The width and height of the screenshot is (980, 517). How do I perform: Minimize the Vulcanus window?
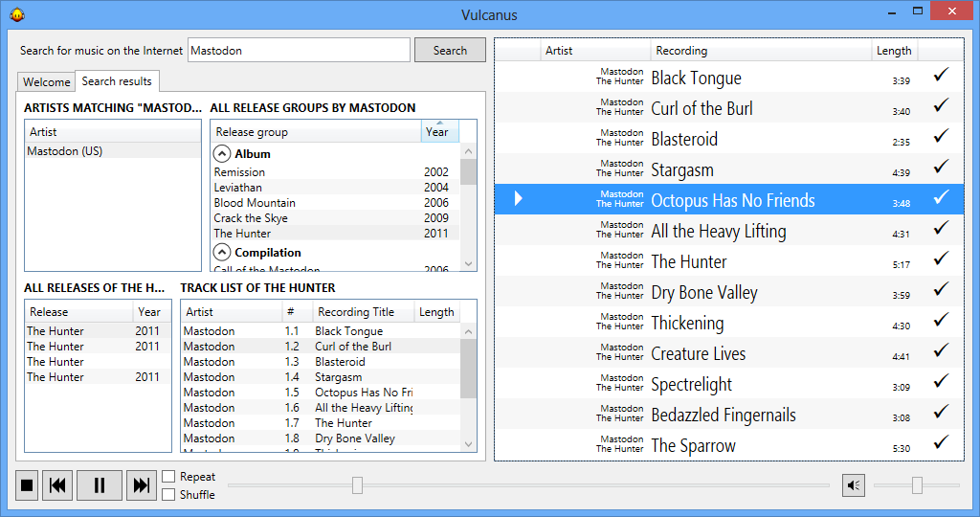pos(893,11)
